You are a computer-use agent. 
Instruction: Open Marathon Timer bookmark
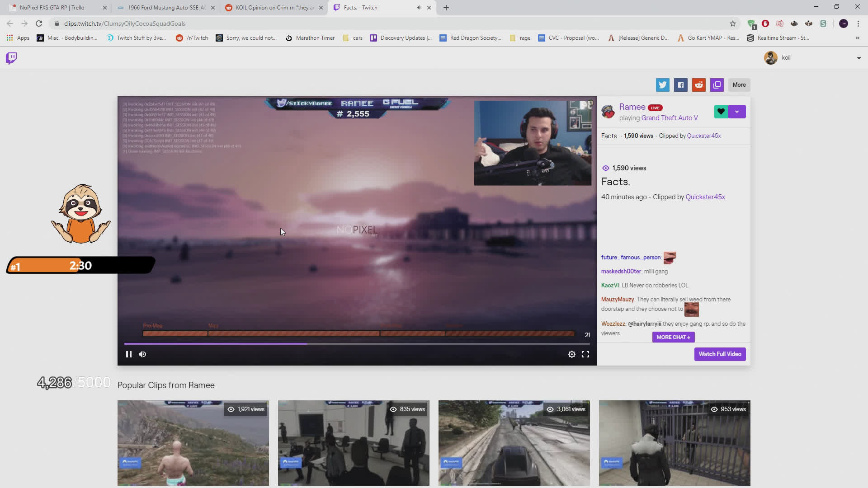tap(310, 38)
